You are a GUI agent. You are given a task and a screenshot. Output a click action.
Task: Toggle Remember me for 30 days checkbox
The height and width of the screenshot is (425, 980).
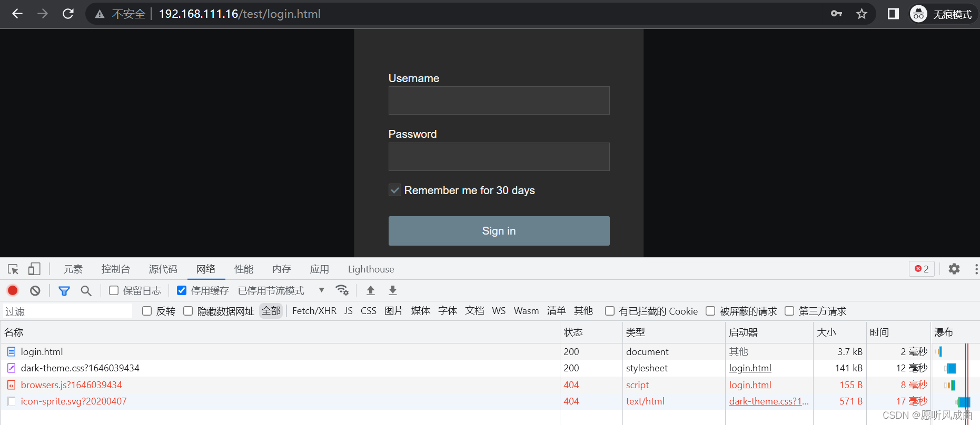pos(395,190)
